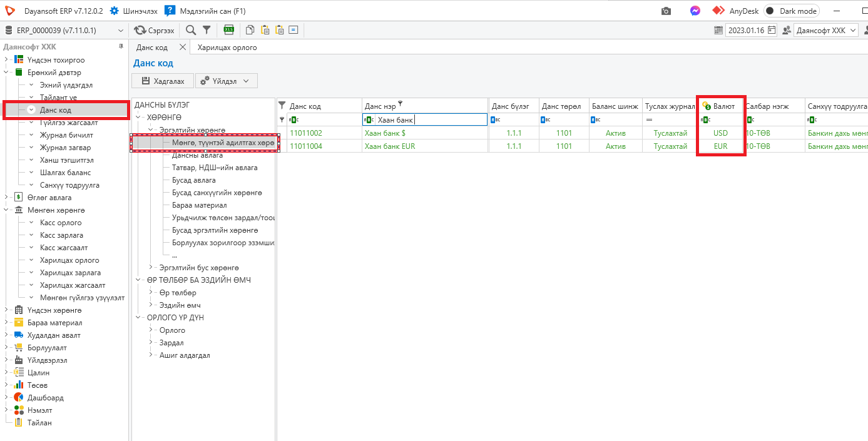Click the Нэмэлт colored dots icon
The image size is (868, 441).
(x=18, y=410)
